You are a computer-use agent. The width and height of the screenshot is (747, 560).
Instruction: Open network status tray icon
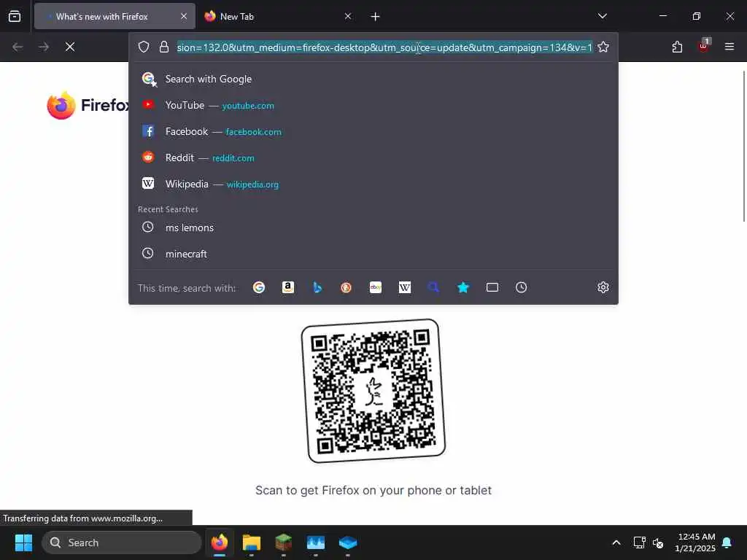(x=639, y=542)
